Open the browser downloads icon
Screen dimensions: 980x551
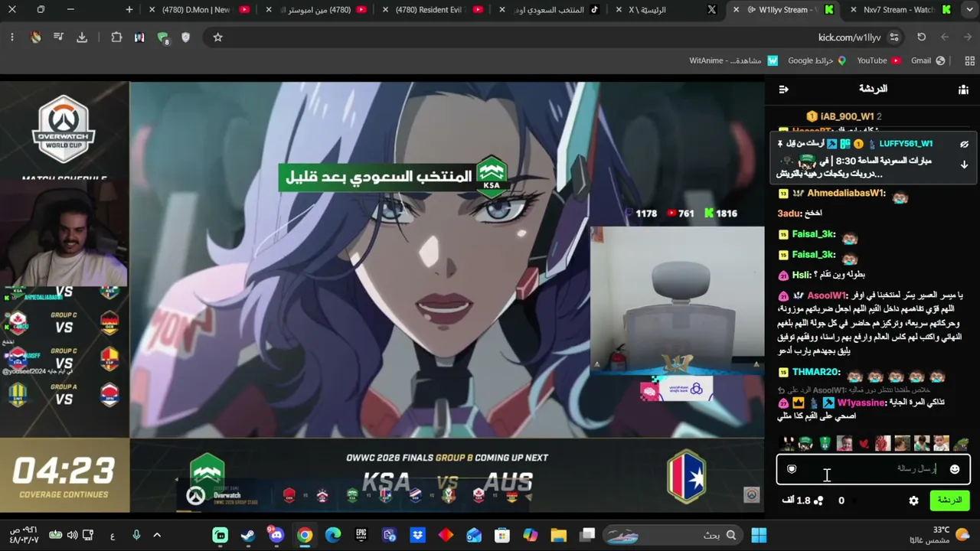pyautogui.click(x=82, y=37)
